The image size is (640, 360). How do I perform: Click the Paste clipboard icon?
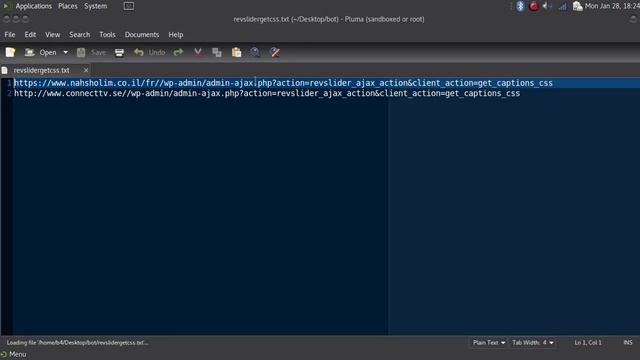click(236, 52)
